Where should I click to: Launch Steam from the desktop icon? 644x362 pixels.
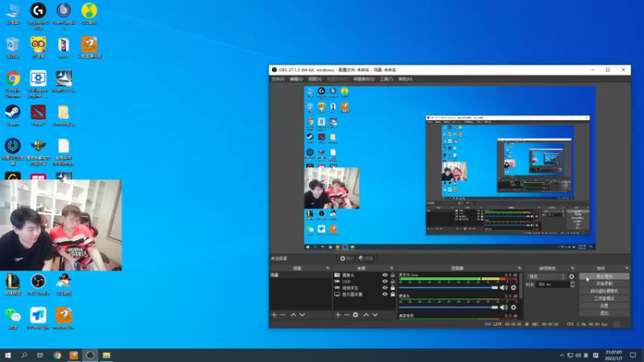click(x=13, y=115)
